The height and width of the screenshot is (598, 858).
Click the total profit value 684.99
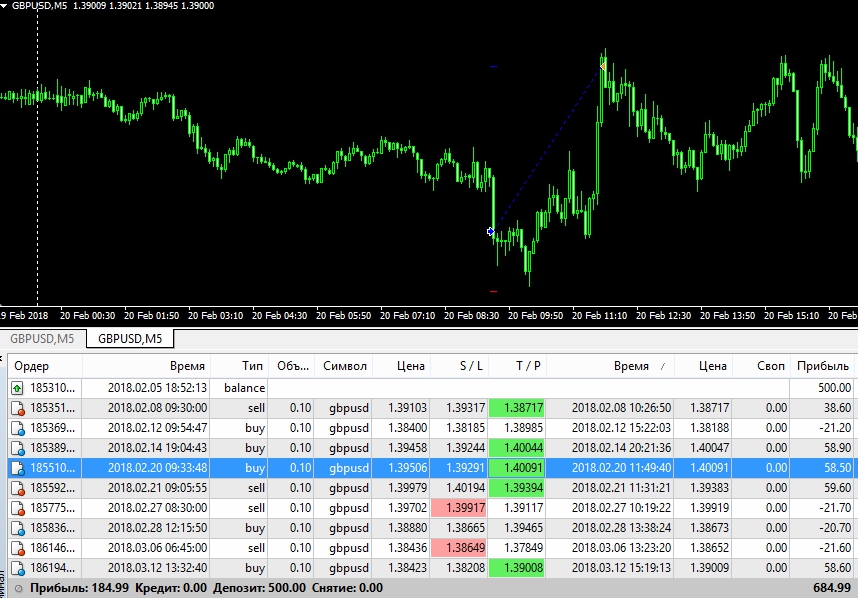(832, 589)
